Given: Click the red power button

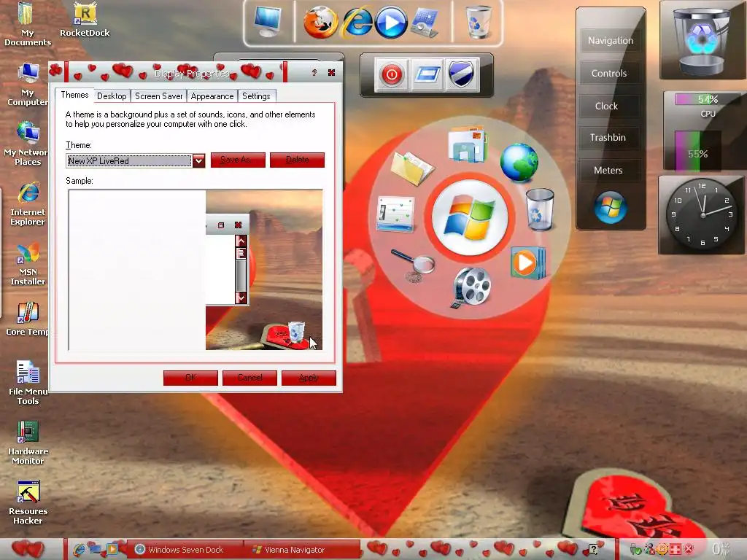Looking at the screenshot, I should click(392, 75).
